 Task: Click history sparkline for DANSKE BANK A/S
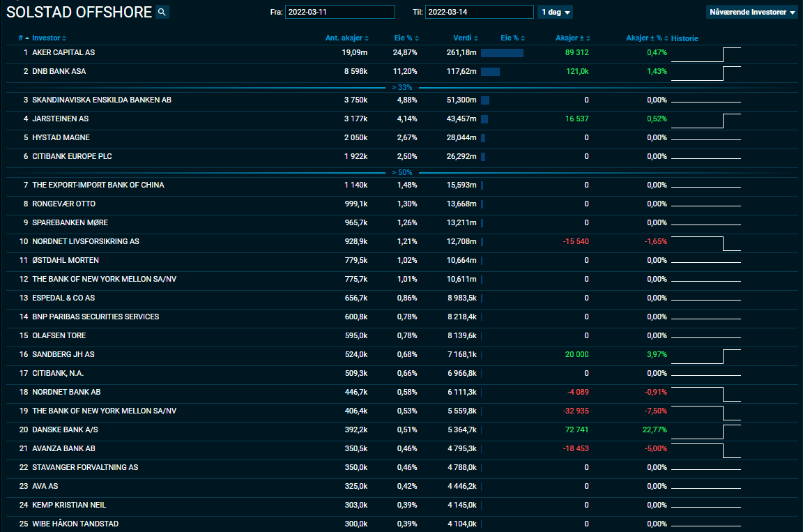pyautogui.click(x=705, y=432)
